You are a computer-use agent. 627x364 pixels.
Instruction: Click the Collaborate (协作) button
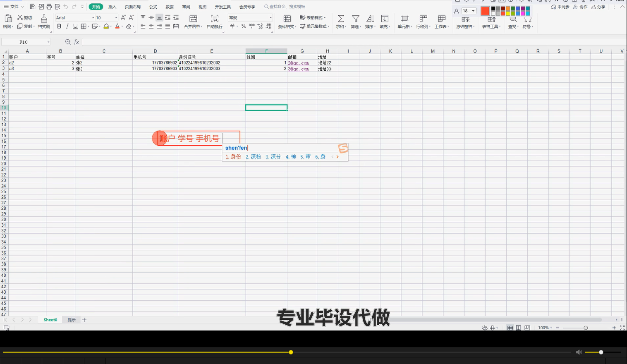pos(580,7)
